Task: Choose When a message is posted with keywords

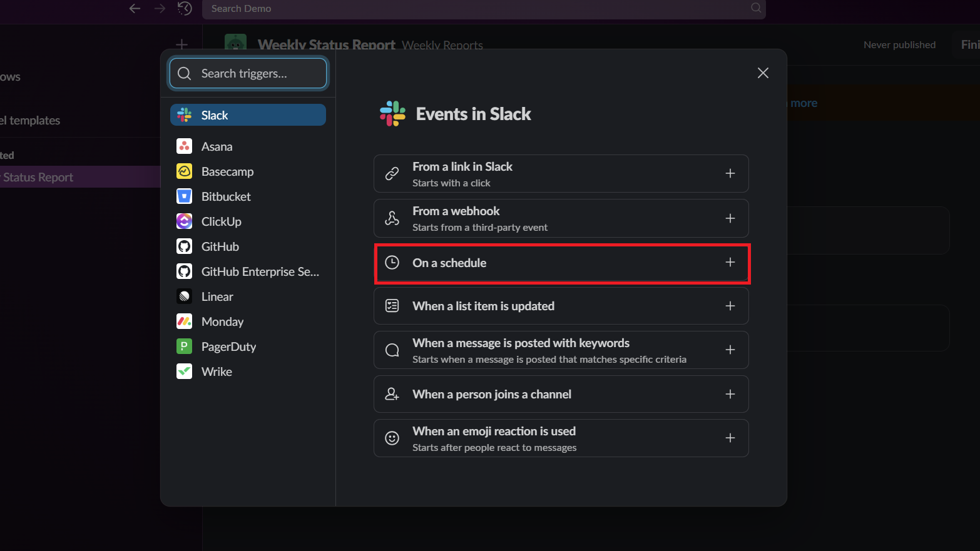Action: [x=561, y=350]
